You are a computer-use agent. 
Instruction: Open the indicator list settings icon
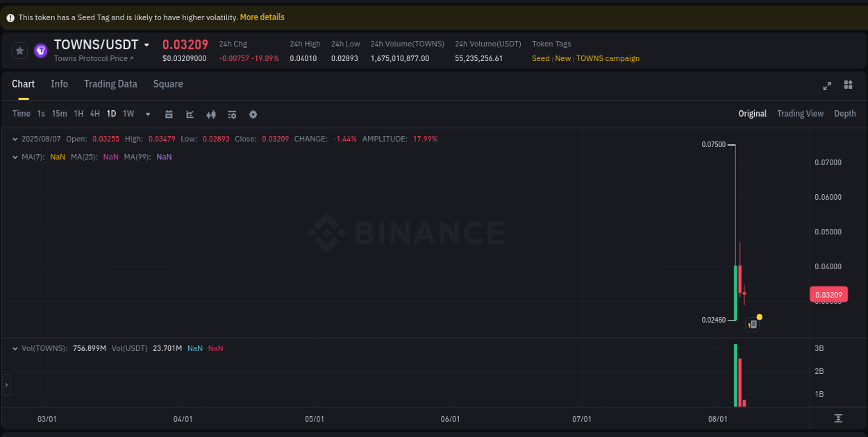[231, 114]
